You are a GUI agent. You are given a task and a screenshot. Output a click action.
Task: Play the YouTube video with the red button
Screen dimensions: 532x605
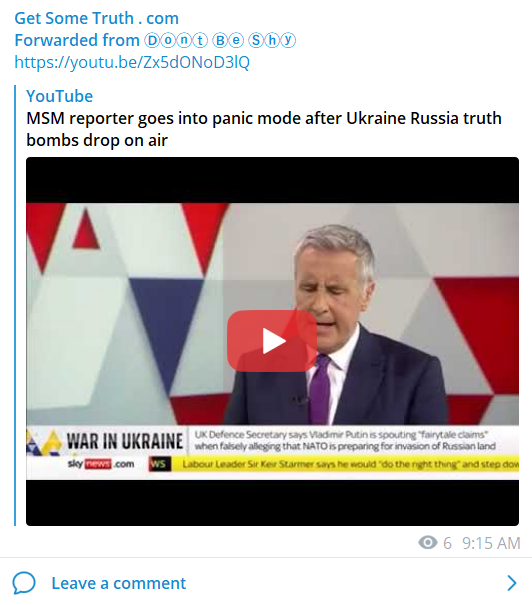pos(272,341)
